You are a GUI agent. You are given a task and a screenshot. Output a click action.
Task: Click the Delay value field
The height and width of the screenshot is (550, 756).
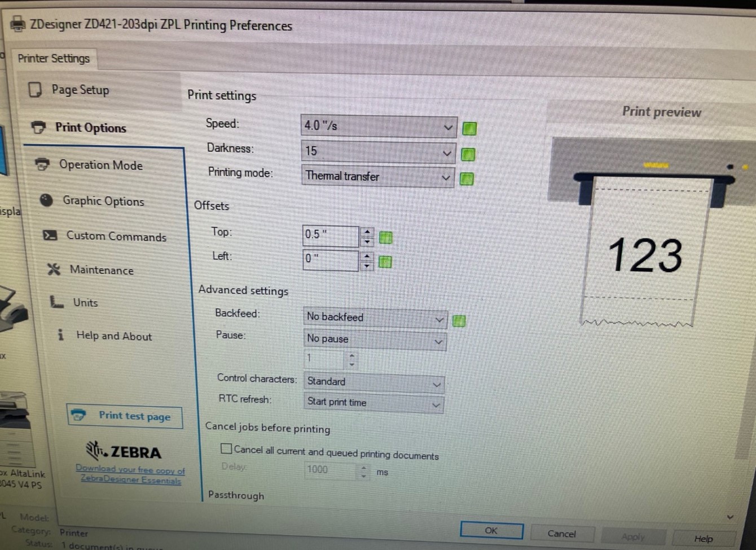coord(331,470)
